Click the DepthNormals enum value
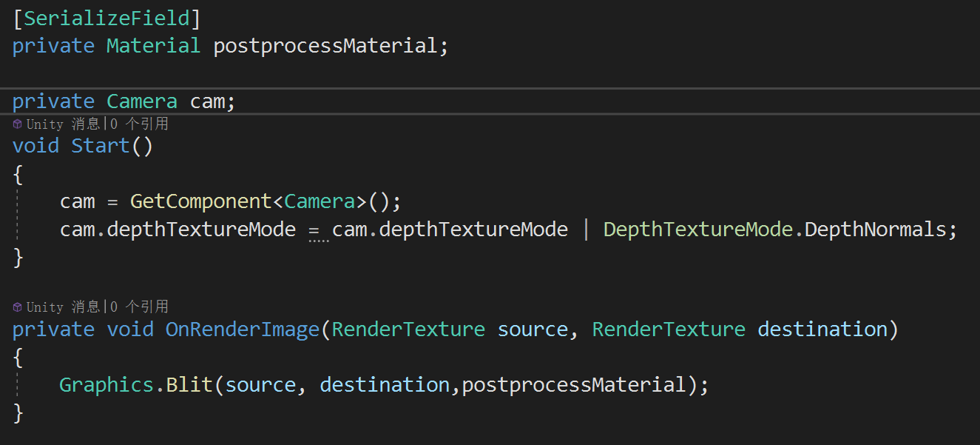 click(x=876, y=230)
